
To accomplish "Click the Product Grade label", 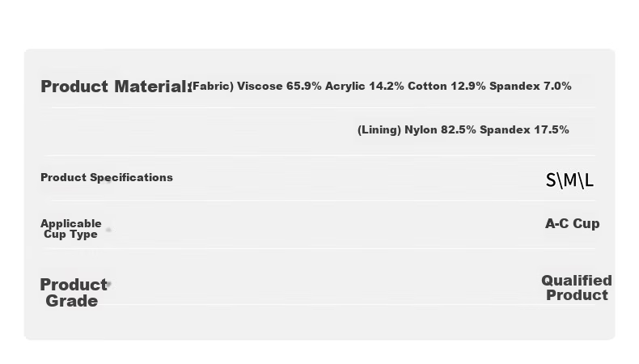I will click(74, 293).
